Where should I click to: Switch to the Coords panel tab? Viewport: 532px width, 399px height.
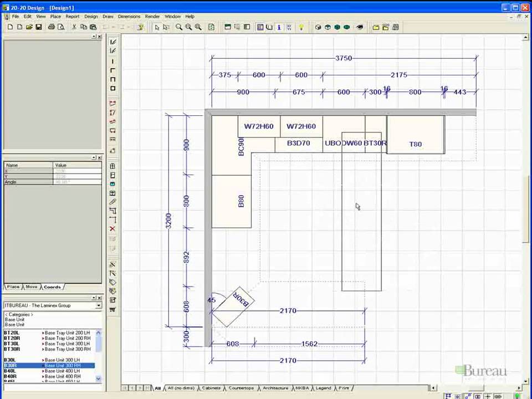click(52, 287)
